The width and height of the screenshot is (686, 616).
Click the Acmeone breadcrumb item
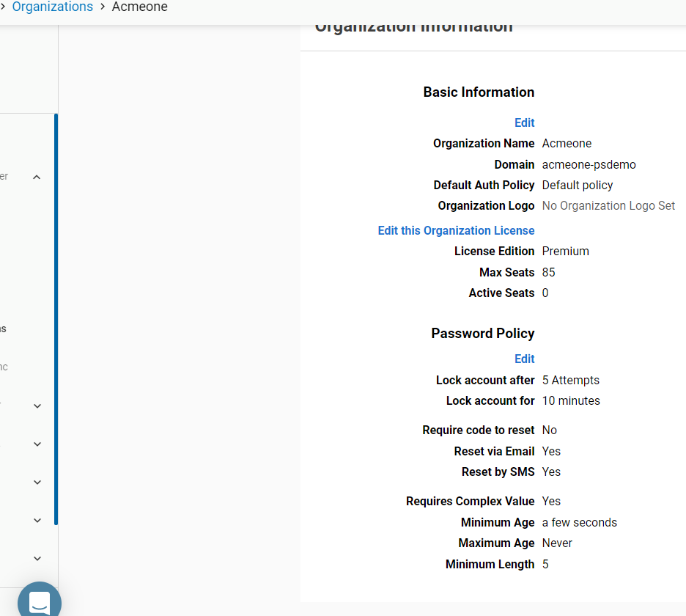[139, 7]
